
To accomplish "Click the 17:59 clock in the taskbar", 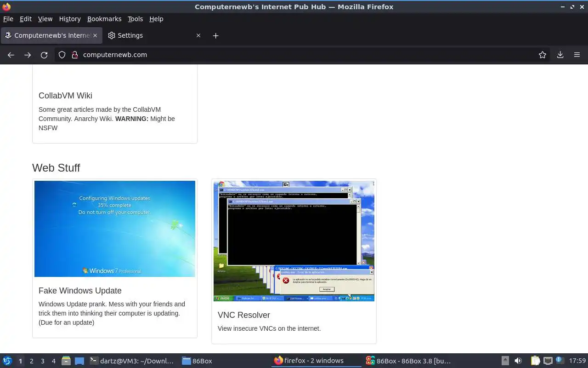I will point(577,361).
